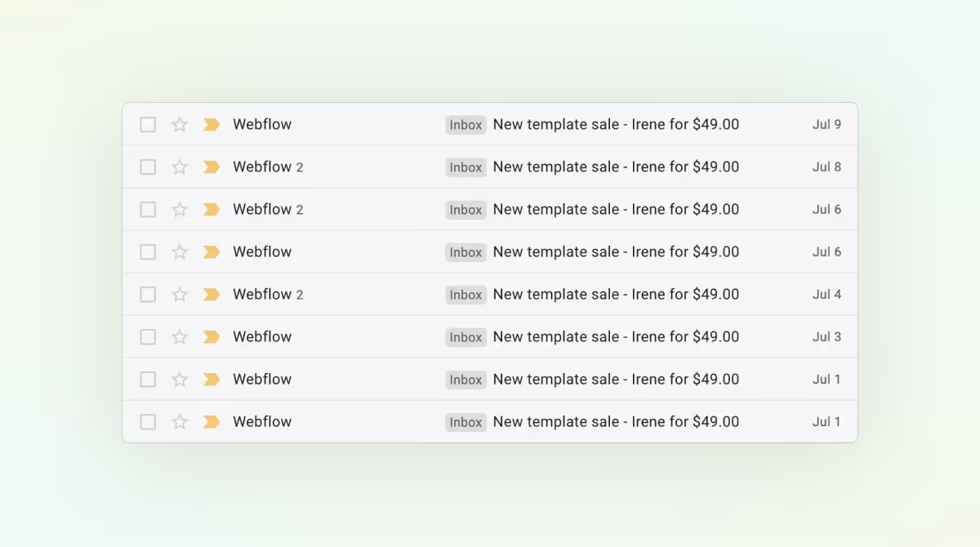980x547 pixels.
Task: Open the Jul 9 template sale email
Action: (615, 124)
